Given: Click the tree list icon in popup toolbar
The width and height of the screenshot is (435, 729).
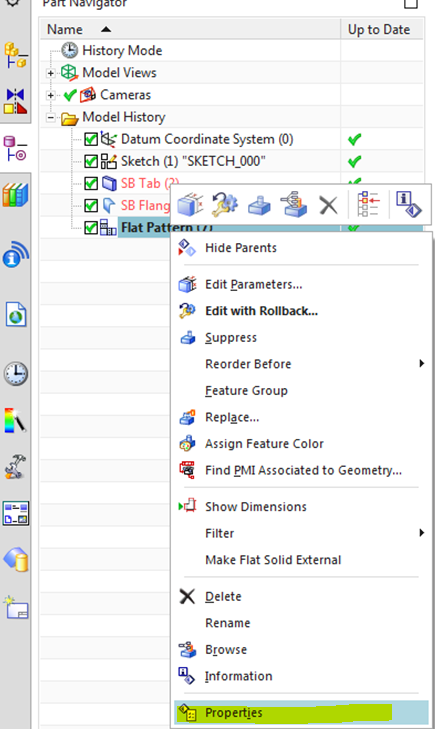Looking at the screenshot, I should 369,205.
